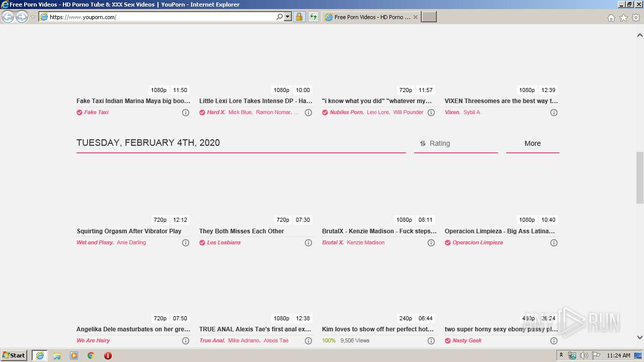Open info icon on the Operacion Limpieza row
The width and height of the screenshot is (644, 362).
[x=554, y=243]
